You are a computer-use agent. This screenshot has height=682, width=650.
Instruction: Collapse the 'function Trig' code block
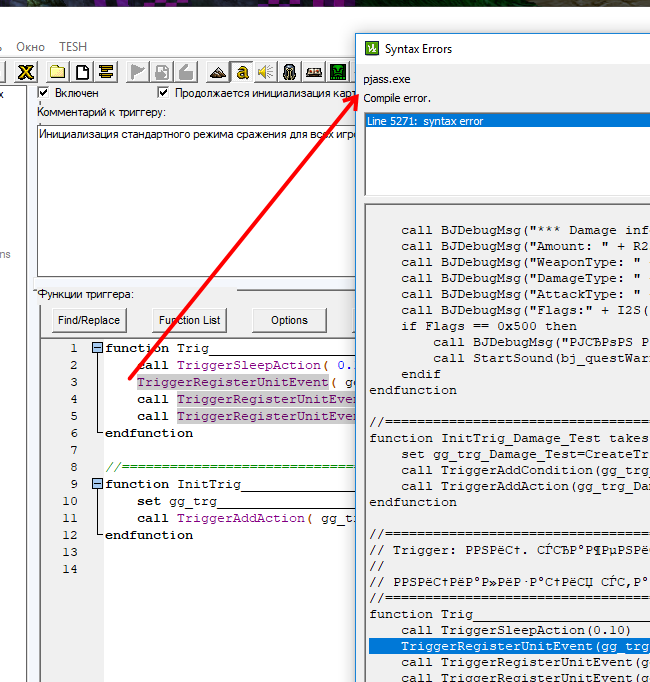(x=96, y=348)
